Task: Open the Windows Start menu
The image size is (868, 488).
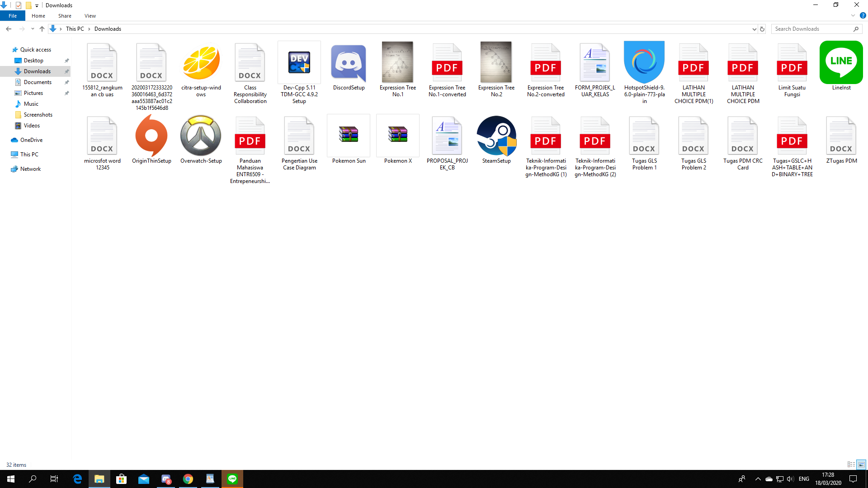Action: pyautogui.click(x=11, y=479)
